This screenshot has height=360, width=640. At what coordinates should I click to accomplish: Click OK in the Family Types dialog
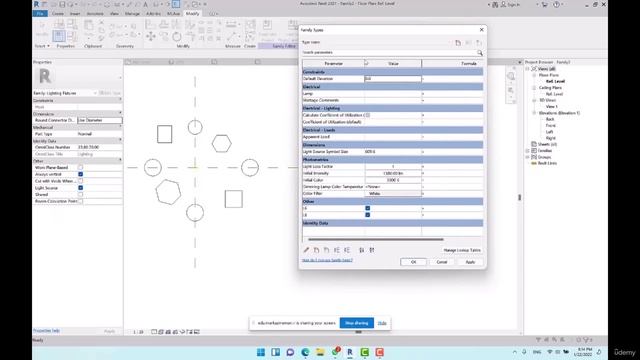(x=413, y=262)
